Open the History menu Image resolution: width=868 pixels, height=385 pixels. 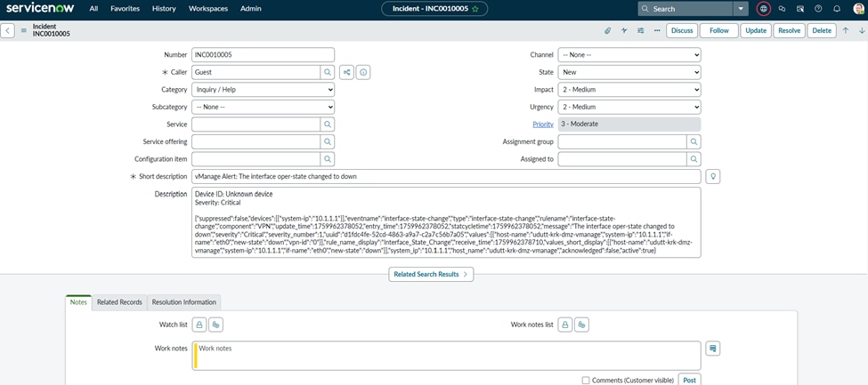click(x=164, y=9)
